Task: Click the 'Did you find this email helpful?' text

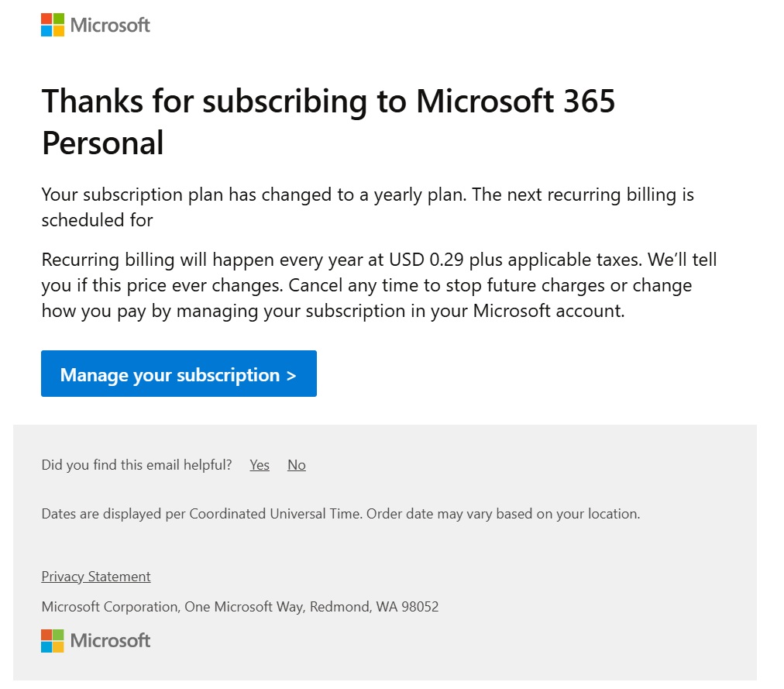Action: point(136,465)
